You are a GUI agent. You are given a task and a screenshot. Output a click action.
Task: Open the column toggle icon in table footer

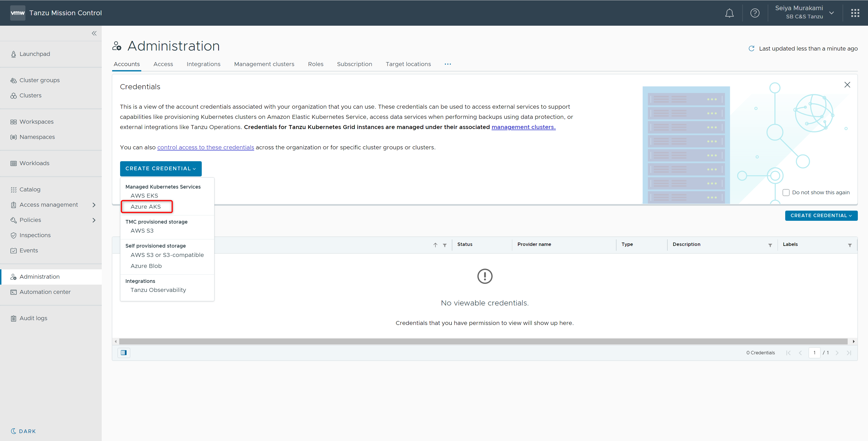[124, 352]
